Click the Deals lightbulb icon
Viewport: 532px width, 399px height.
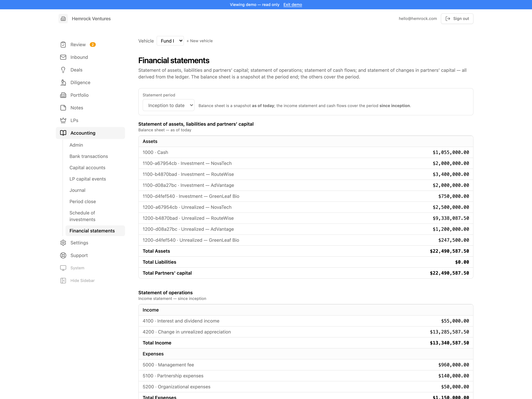(63, 70)
